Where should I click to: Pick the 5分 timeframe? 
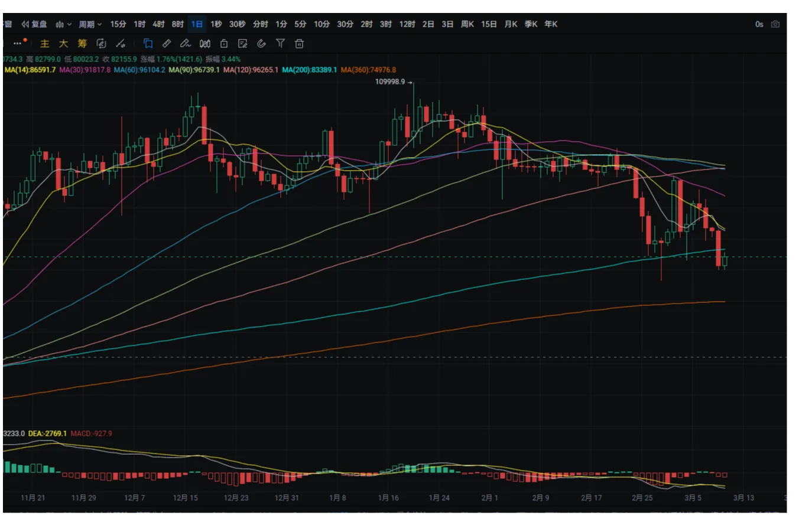pos(301,24)
